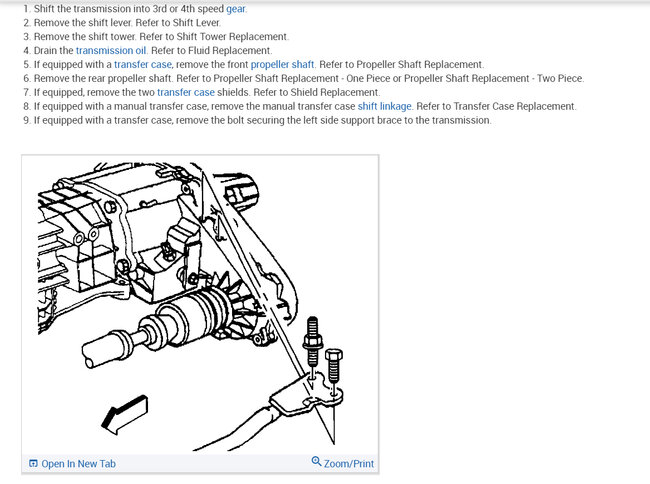Image resolution: width=650 pixels, height=484 pixels.
Task: Click 'Refer to Transfer Case Replacement' text
Action: (x=496, y=106)
